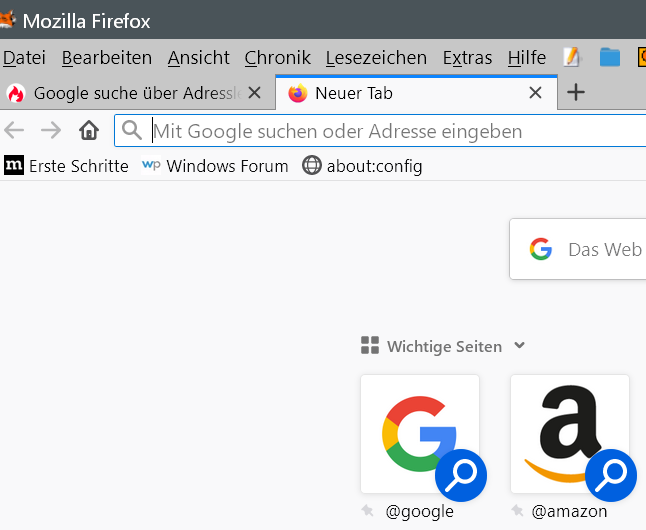Click the blue folder icon in the menu bar

click(610, 57)
